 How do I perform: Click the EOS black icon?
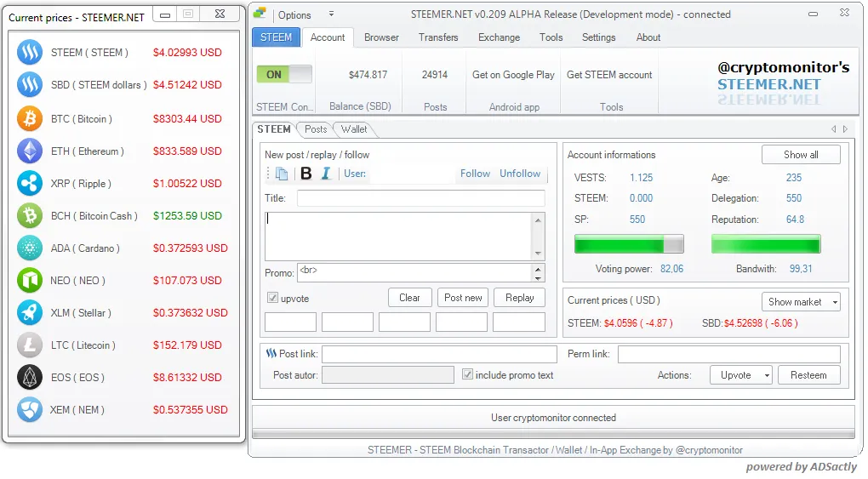(x=30, y=377)
